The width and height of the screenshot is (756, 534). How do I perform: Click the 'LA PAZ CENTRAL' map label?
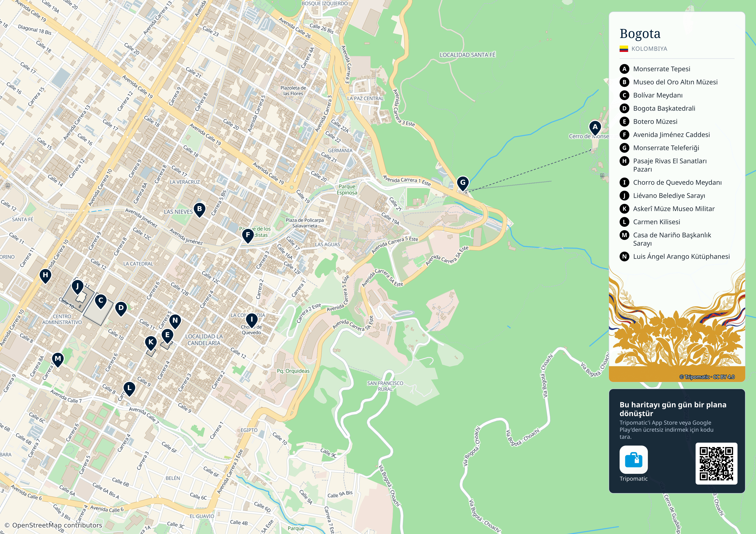[366, 98]
